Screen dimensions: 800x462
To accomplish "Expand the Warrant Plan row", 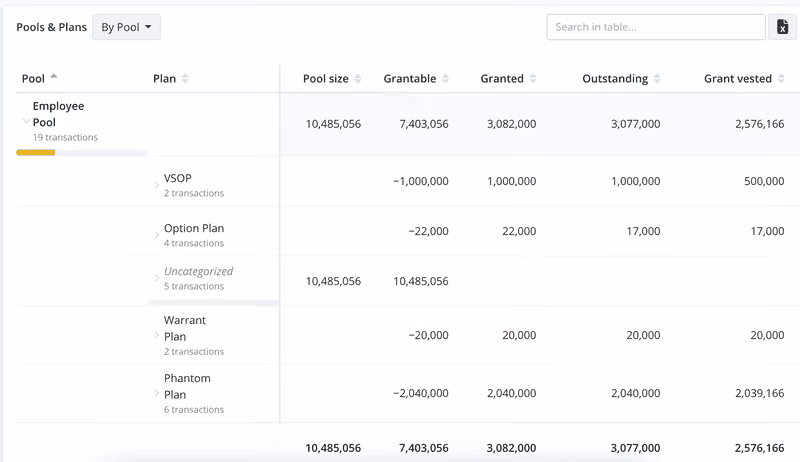I will click(x=157, y=335).
